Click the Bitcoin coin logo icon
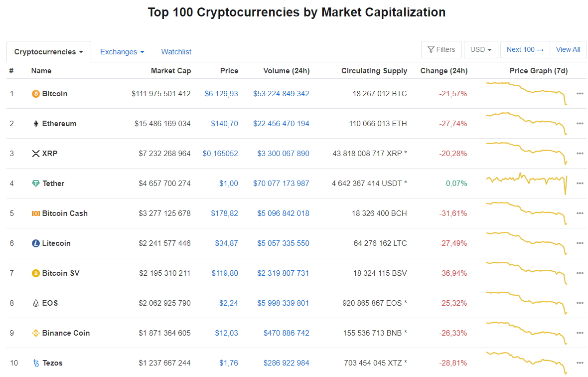This screenshot has height=377, width=588. coord(35,94)
